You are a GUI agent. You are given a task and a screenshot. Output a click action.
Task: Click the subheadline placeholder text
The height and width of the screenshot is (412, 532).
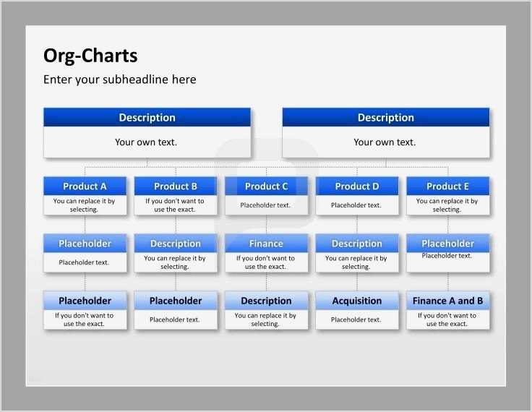(x=120, y=80)
